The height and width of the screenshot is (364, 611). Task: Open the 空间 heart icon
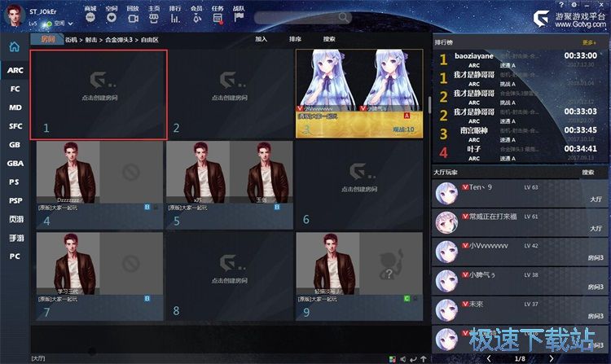pyautogui.click(x=112, y=18)
